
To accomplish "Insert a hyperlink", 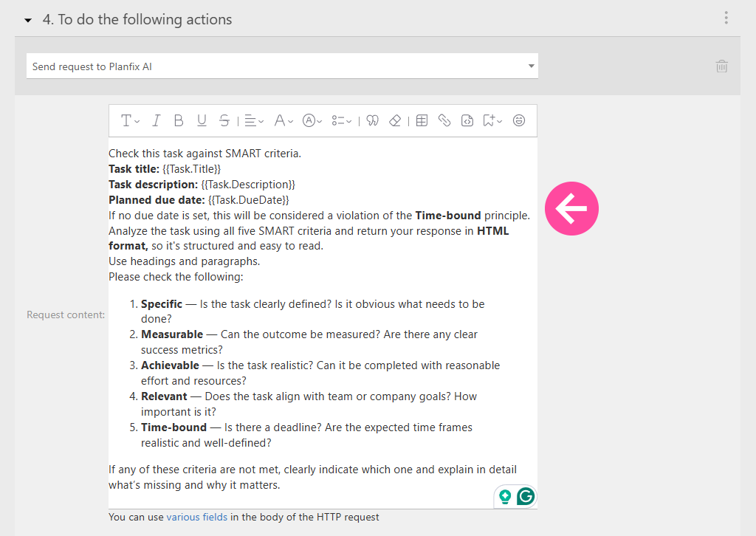I will click(444, 120).
